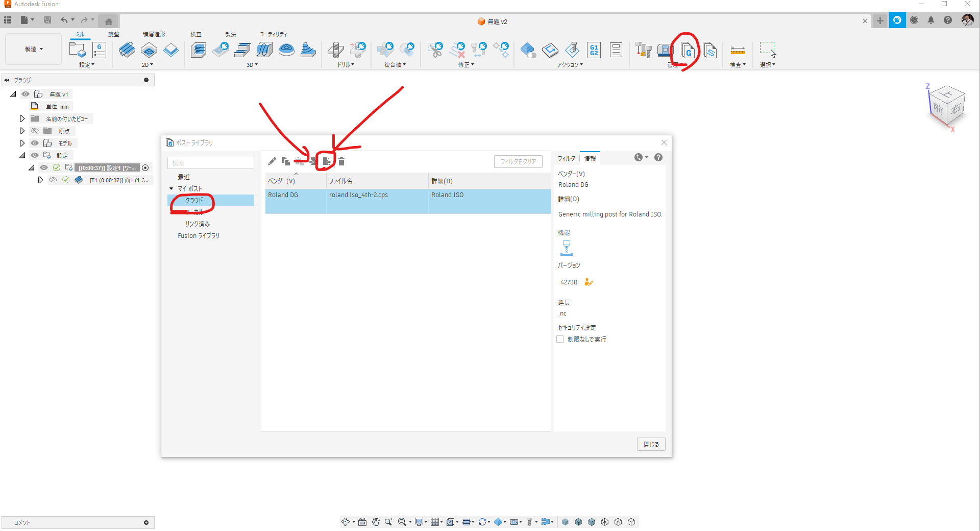Open the Tool Library icon
The image size is (980, 531).
(644, 50)
